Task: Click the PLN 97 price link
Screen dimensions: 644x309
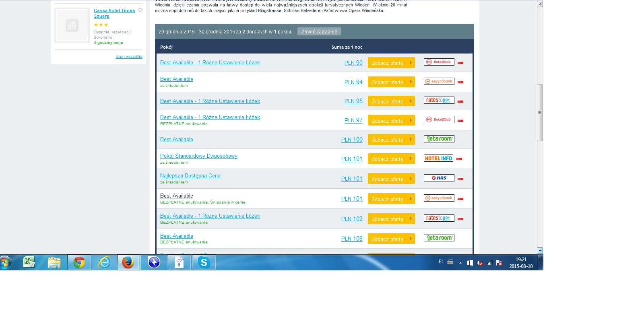Action: [353, 120]
